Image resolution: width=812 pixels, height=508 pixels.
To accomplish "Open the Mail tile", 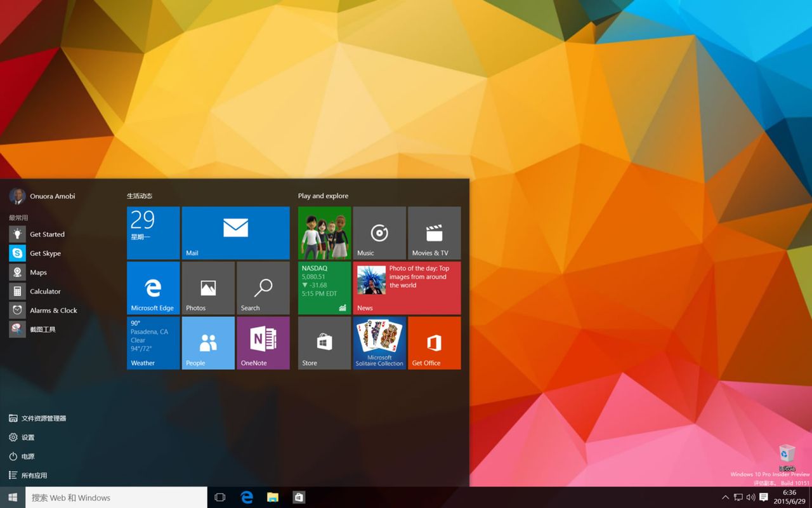I will click(235, 233).
